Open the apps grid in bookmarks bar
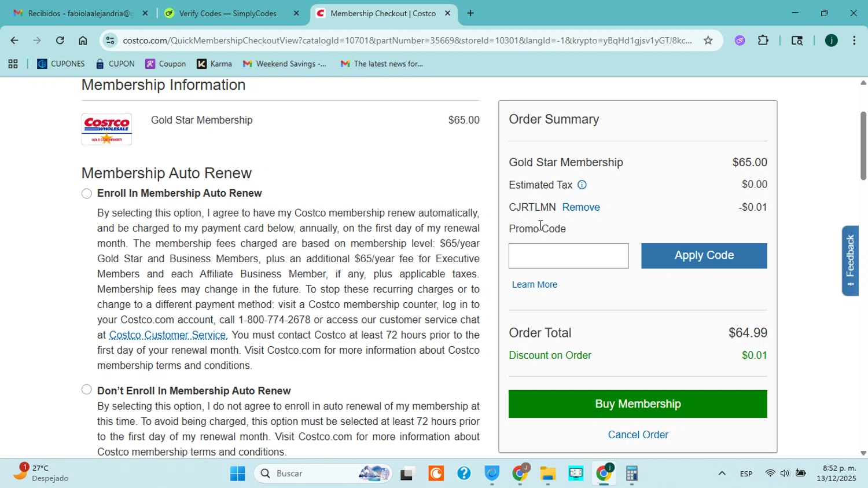This screenshot has height=488, width=868. [13, 64]
